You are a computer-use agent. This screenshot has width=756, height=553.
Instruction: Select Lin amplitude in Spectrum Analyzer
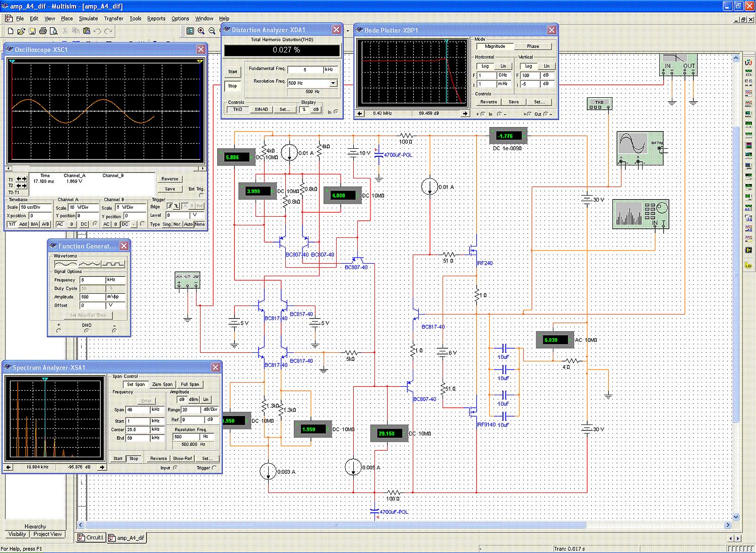click(x=206, y=399)
